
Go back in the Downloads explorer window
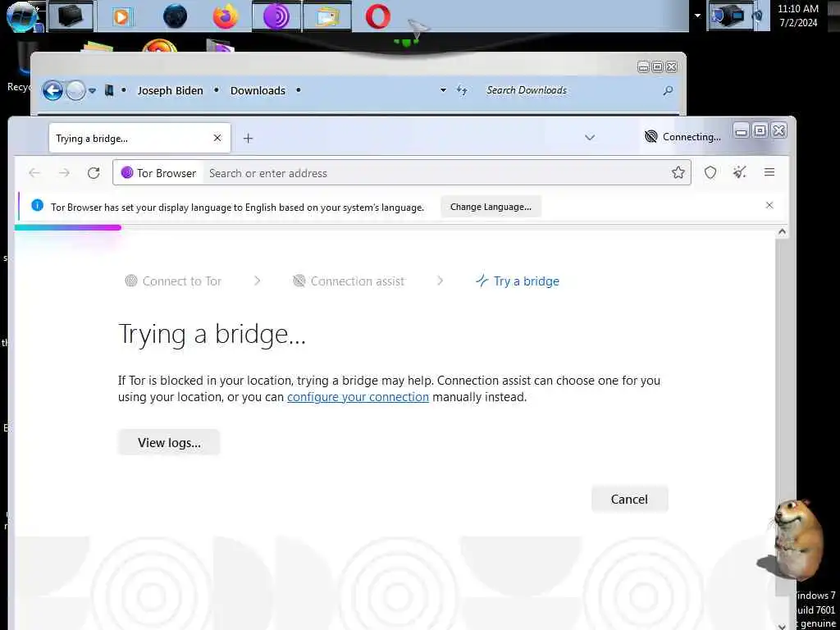pos(52,90)
